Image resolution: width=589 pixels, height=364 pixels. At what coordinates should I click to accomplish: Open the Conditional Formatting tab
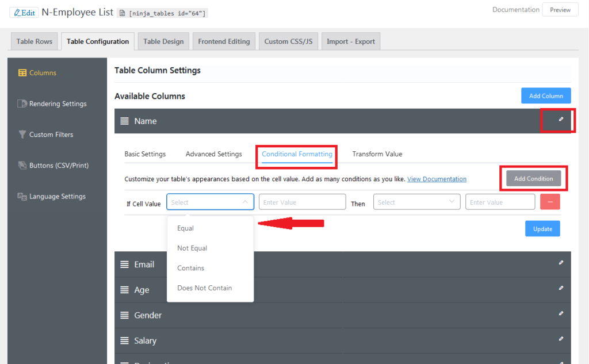(x=296, y=154)
